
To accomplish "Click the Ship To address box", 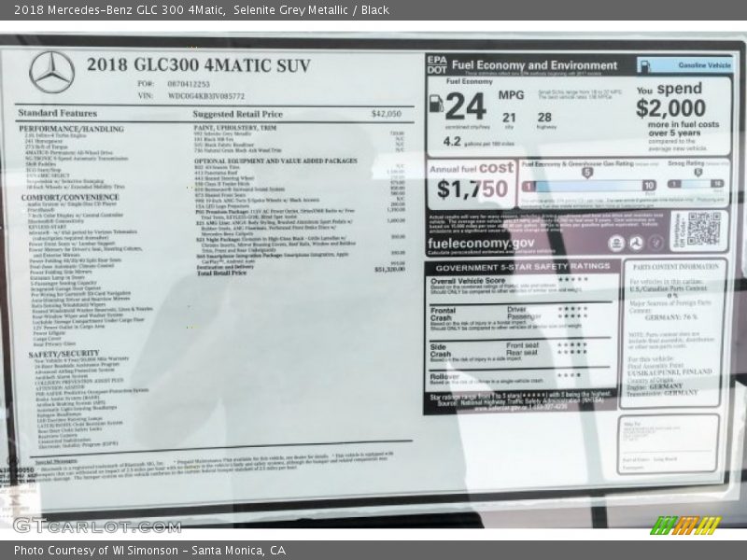I will click(668, 444).
